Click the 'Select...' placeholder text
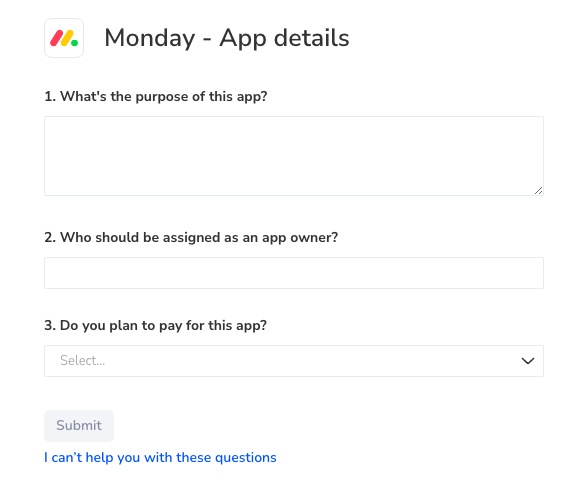The width and height of the screenshot is (567, 494). coord(82,361)
